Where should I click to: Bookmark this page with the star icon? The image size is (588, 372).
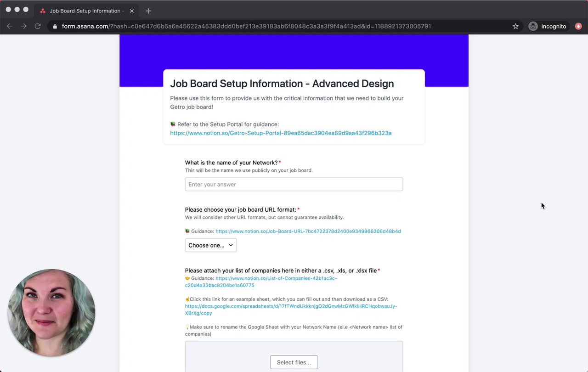515,26
